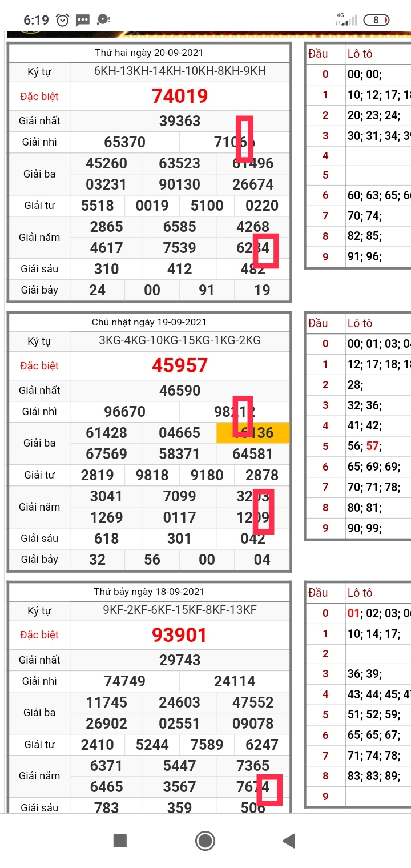Viewport: 411px width, 868px height.
Task: Tap the 4G signal strength indicator
Action: [x=346, y=19]
